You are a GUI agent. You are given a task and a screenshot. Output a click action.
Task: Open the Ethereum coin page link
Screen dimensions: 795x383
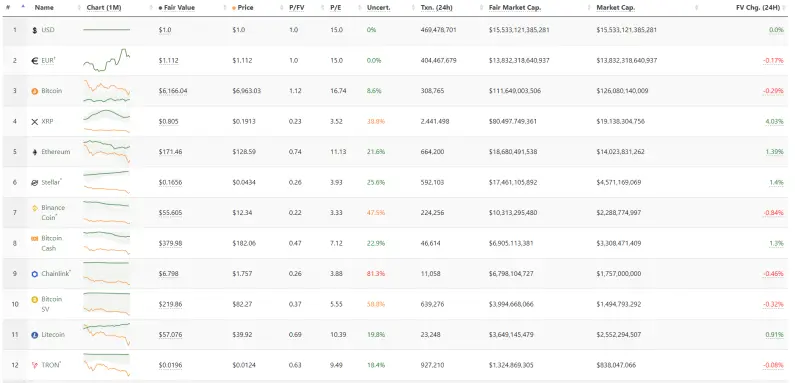[56, 152]
